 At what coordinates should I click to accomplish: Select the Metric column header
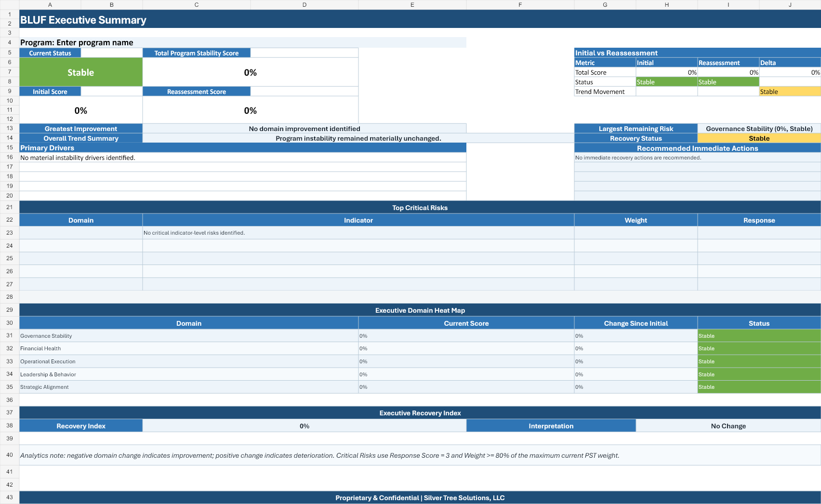605,63
